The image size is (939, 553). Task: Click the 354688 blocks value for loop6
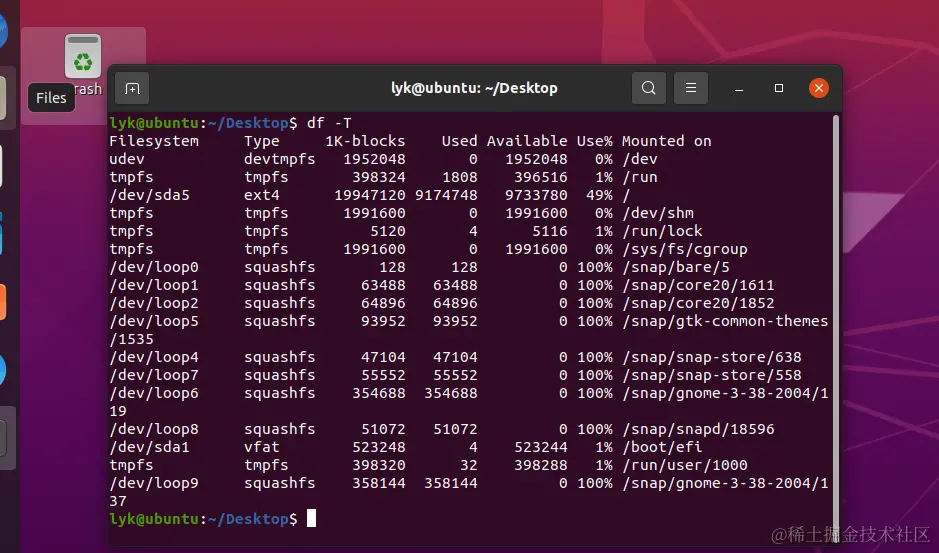tap(378, 393)
